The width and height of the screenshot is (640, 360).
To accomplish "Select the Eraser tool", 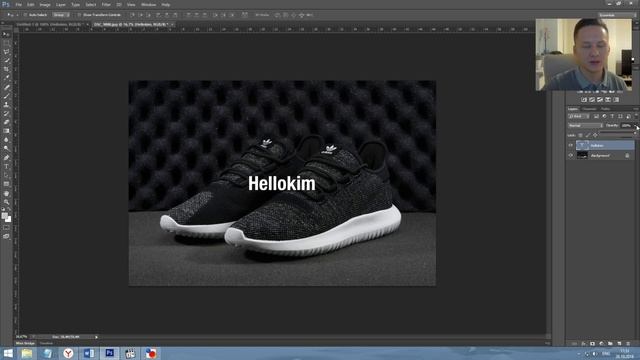I will [6, 122].
